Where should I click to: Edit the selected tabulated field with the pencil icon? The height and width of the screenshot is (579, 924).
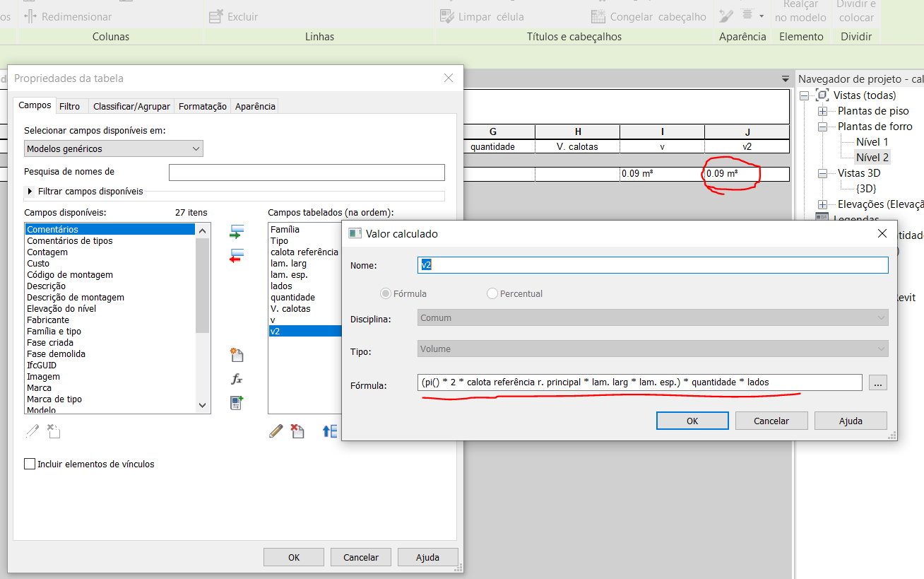(276, 431)
